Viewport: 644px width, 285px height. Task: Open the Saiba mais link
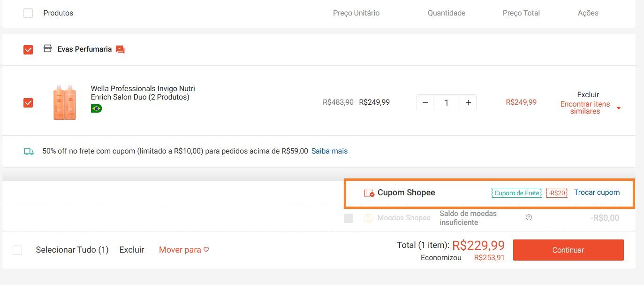coord(329,151)
